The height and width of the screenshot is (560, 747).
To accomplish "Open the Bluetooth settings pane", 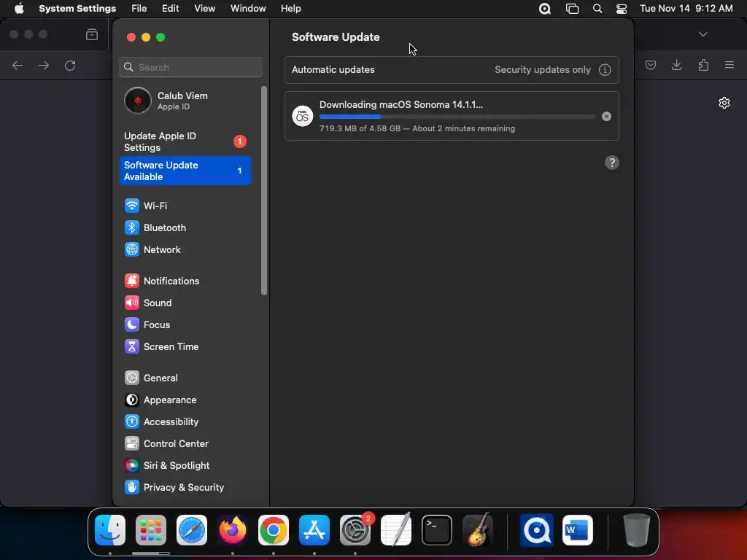I will [185, 227].
